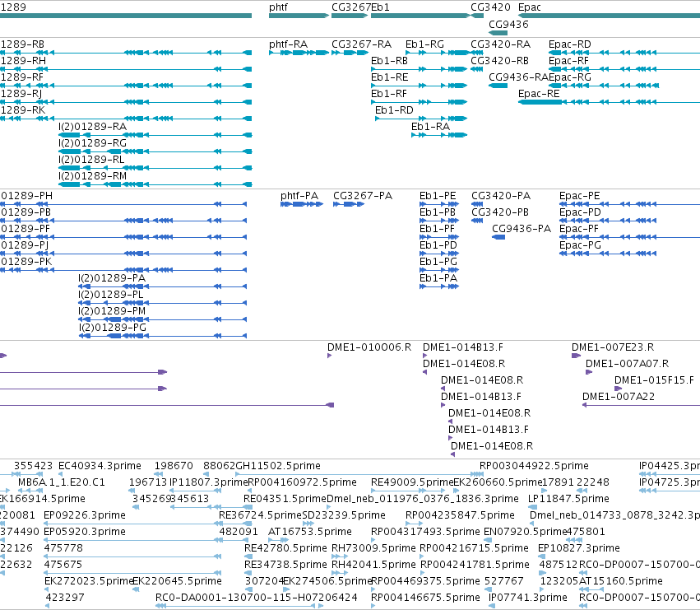Select the GH11502.5prime EST label

(x=278, y=466)
